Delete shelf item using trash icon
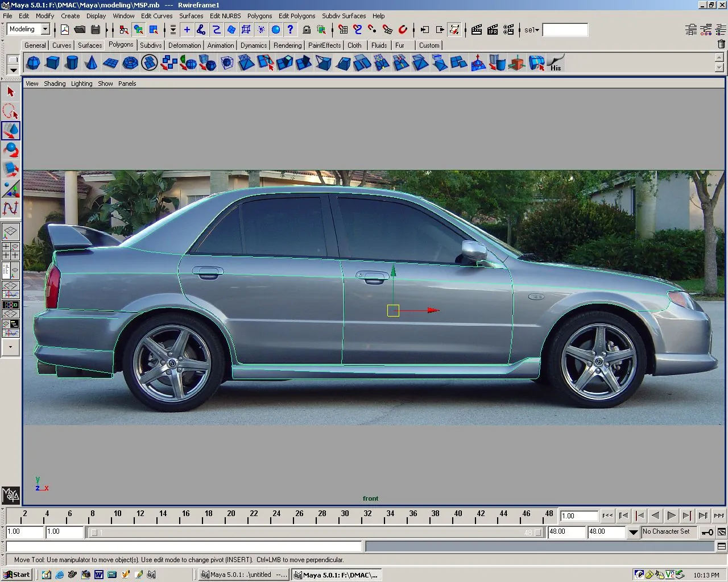 721,44
